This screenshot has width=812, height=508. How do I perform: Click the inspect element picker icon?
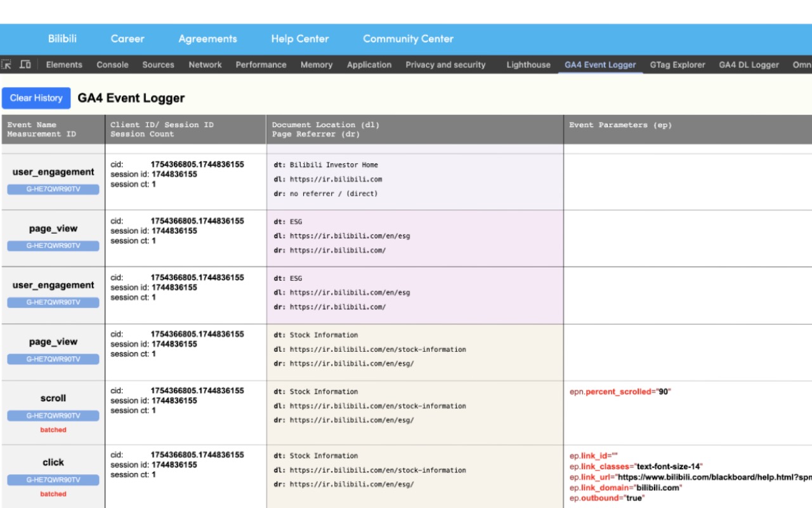(6, 65)
